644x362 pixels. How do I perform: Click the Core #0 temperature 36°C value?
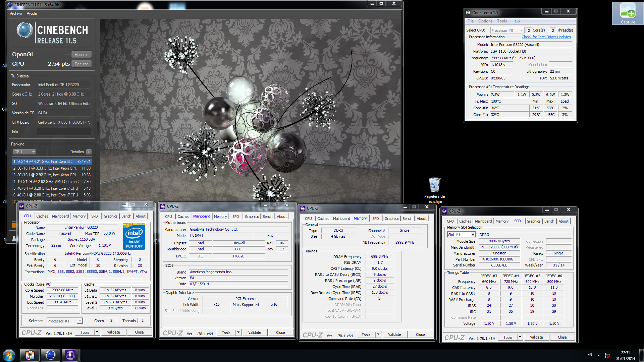point(509,108)
